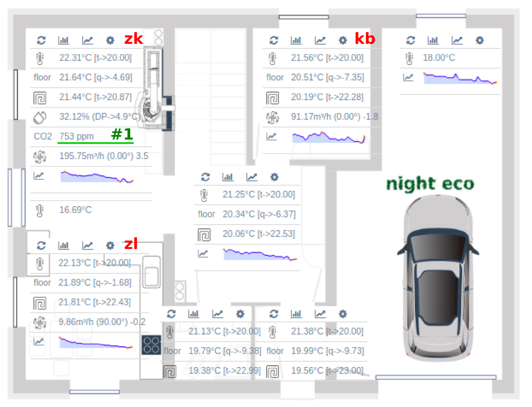Screen dimensions: 532x407
Task: Select floor value 20.34°C [q->-6.37]
Action: pos(259,214)
